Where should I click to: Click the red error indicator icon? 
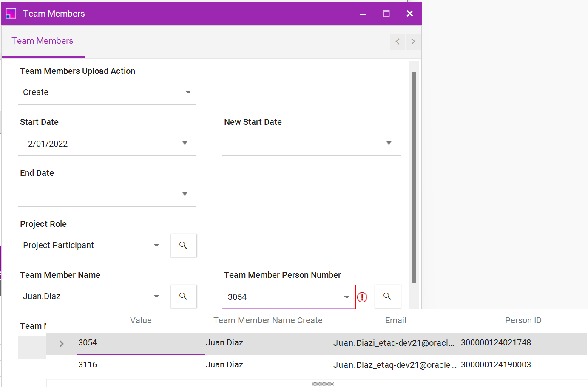(x=362, y=297)
